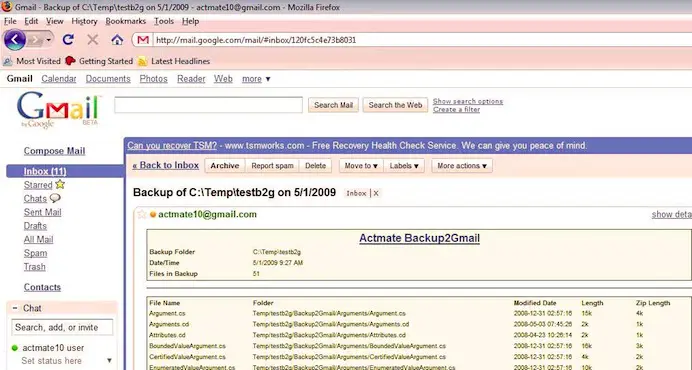Expand the more services dropdown
This screenshot has width=692, height=370.
[256, 79]
